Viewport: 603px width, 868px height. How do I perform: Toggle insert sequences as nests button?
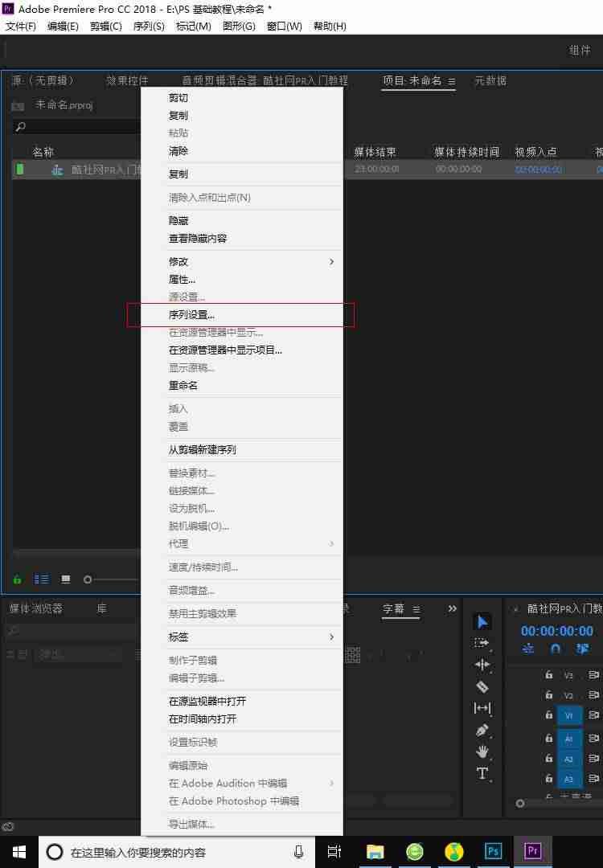[528, 649]
